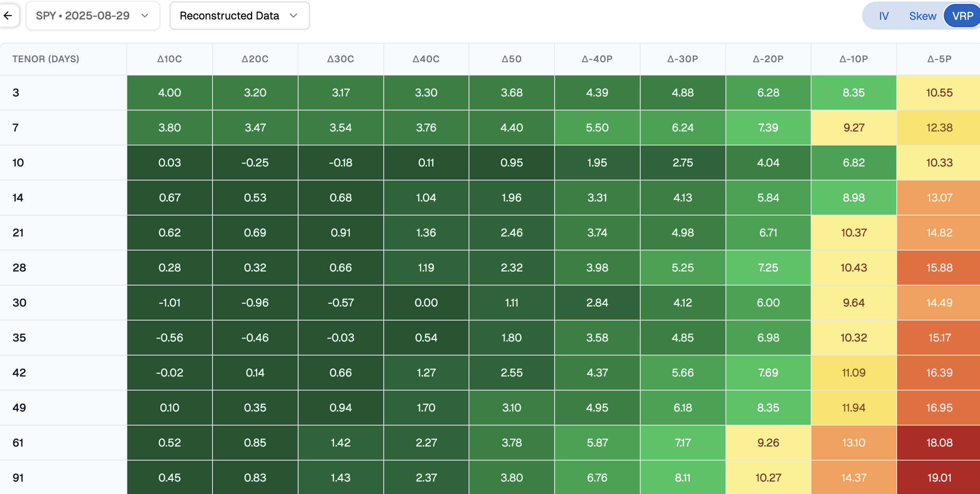Click the Δ-20P column header

[x=768, y=59]
